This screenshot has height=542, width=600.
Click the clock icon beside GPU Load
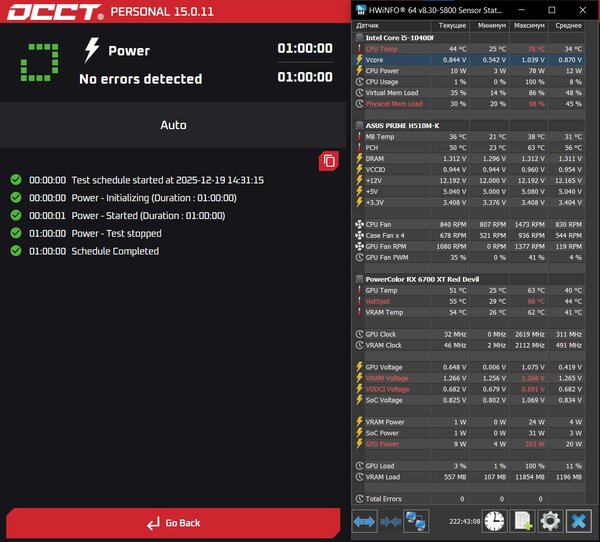click(x=359, y=466)
